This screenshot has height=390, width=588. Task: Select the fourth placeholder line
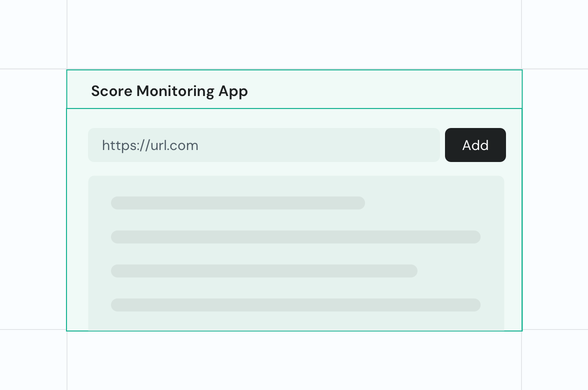click(x=295, y=305)
